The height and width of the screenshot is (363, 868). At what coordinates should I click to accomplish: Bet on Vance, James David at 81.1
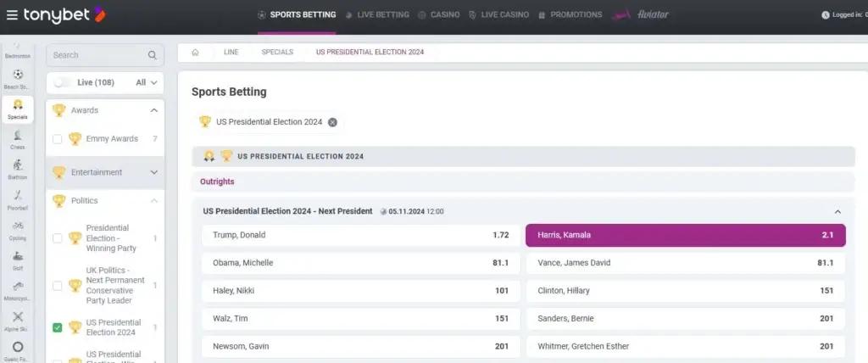coord(685,263)
